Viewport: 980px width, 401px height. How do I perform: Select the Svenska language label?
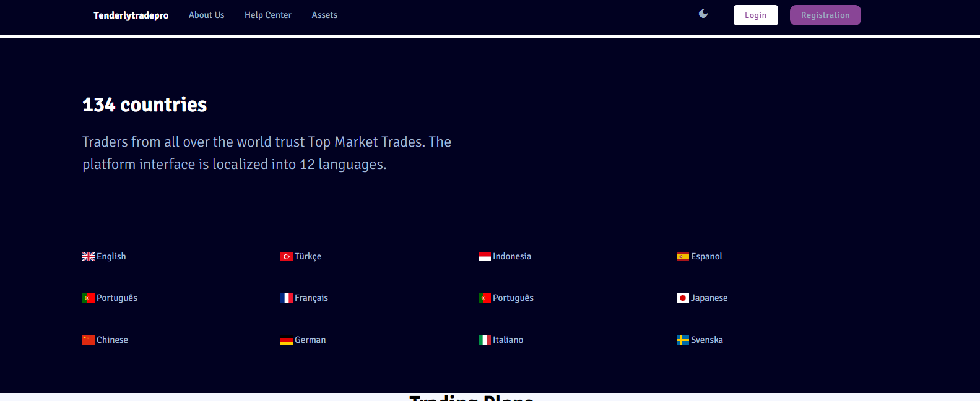point(706,340)
